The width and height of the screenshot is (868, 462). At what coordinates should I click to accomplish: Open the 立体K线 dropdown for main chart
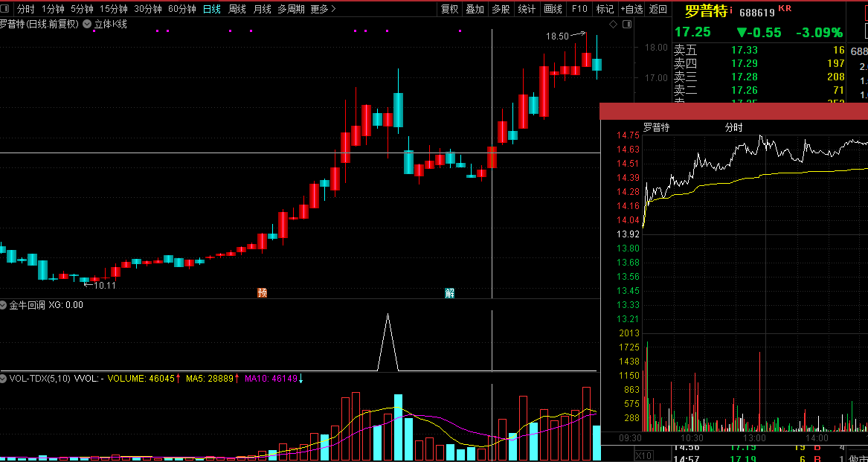click(x=88, y=25)
